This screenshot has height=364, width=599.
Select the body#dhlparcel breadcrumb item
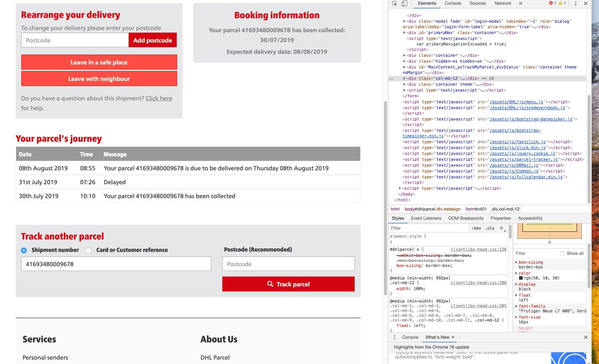tap(432, 209)
